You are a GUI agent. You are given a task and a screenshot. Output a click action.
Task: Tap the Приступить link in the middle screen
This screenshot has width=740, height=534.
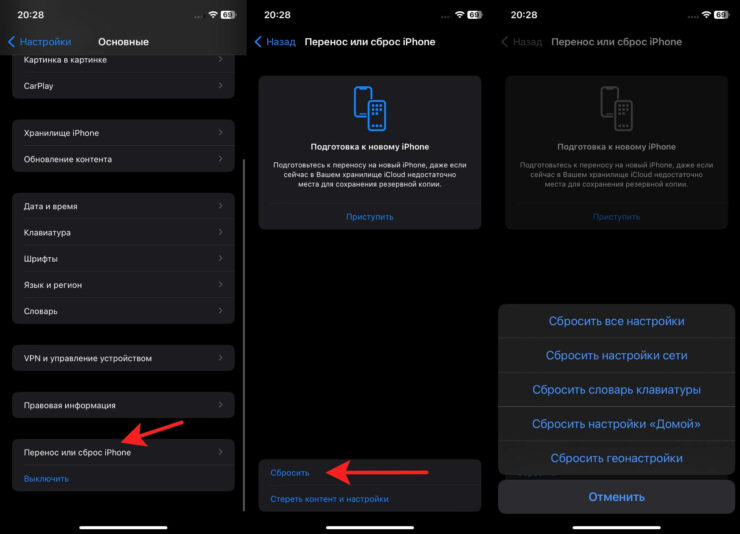[369, 216]
